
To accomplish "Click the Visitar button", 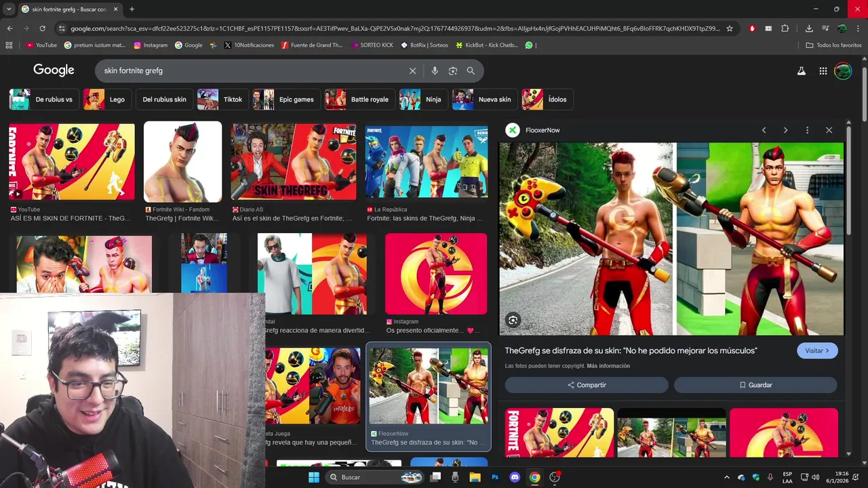I will pos(817,350).
